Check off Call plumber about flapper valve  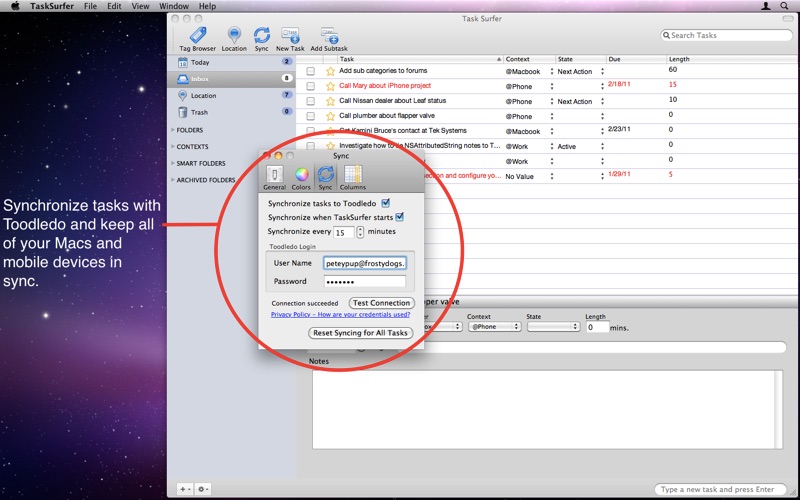pos(310,116)
